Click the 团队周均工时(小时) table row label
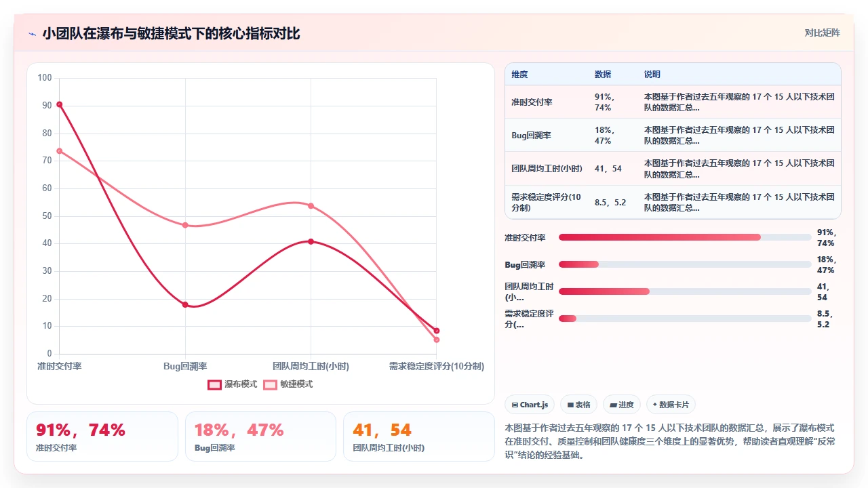Viewport: 868px width, 488px height. pyautogui.click(x=547, y=168)
